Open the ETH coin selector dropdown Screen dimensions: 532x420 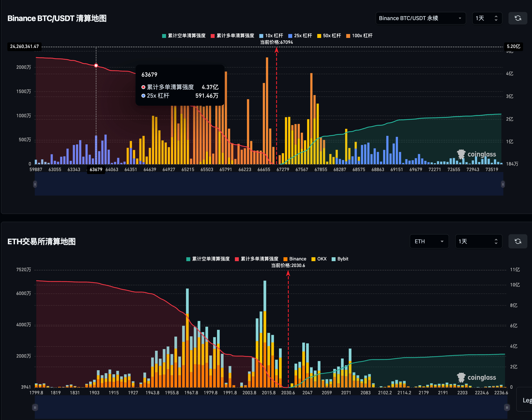[x=429, y=241]
